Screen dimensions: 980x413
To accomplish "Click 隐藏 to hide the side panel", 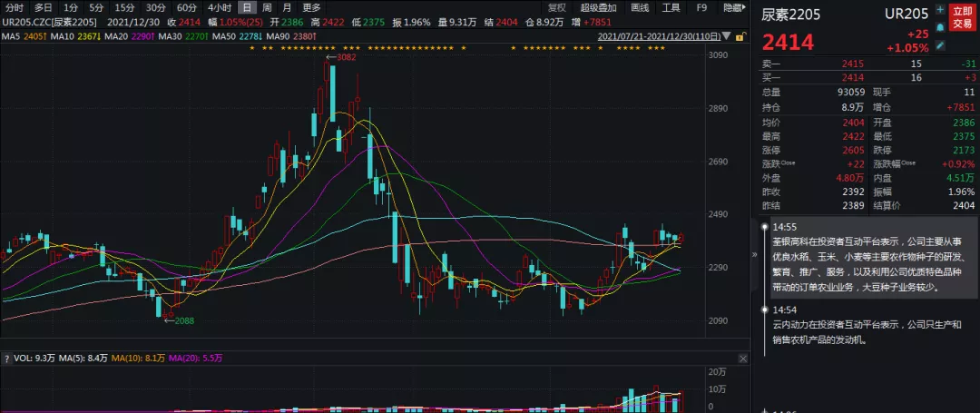I will point(734,7).
